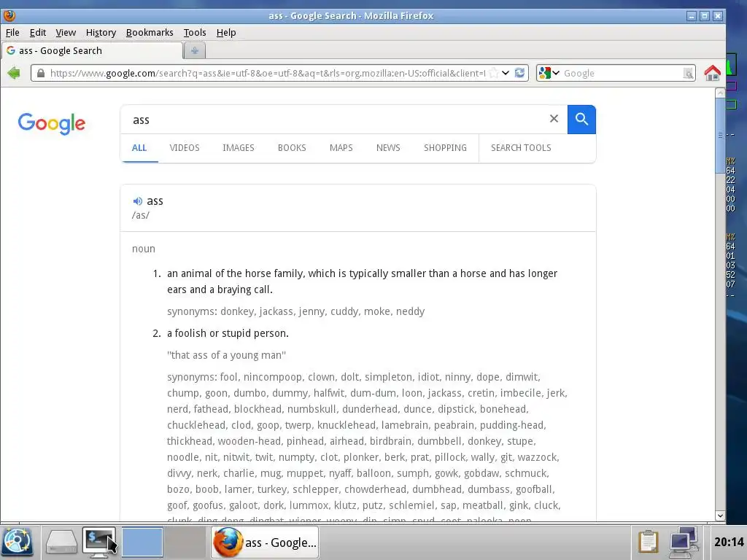Open the Tools menu
The height and width of the screenshot is (560, 747).
(195, 32)
